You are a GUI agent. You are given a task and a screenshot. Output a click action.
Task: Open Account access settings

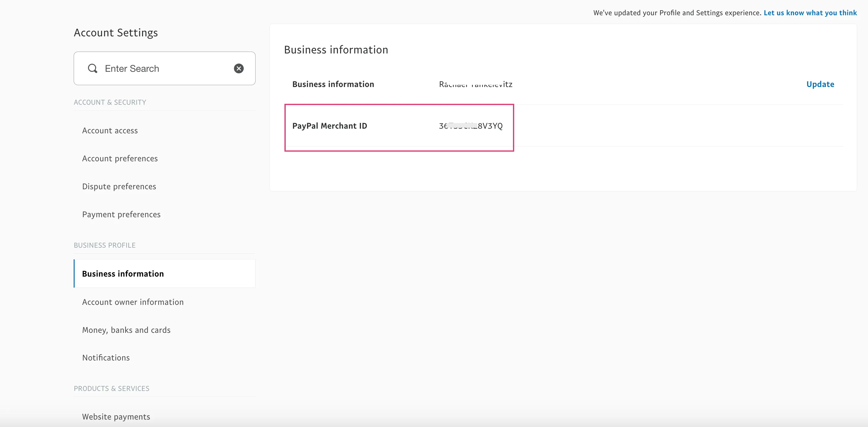(x=110, y=130)
